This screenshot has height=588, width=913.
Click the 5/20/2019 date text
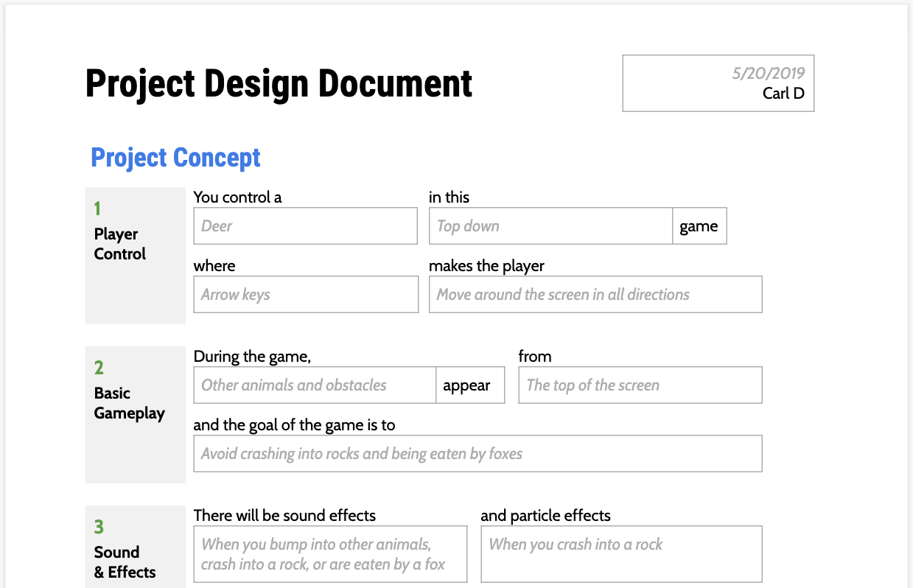tap(768, 73)
